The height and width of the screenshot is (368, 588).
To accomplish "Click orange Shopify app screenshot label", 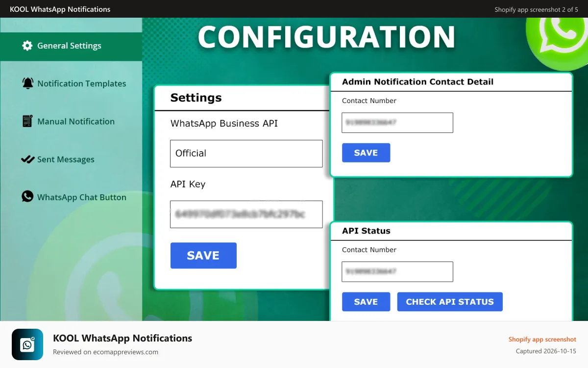I will [542, 340].
